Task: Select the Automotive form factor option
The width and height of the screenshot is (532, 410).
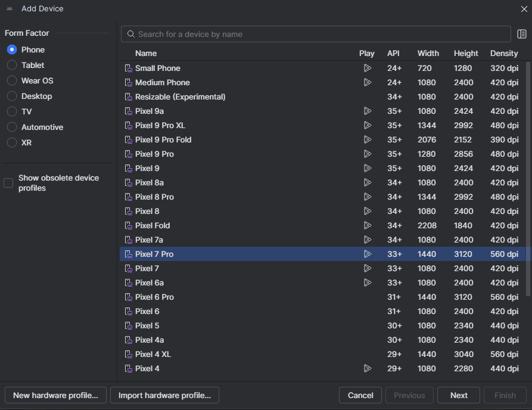Action: [12, 127]
